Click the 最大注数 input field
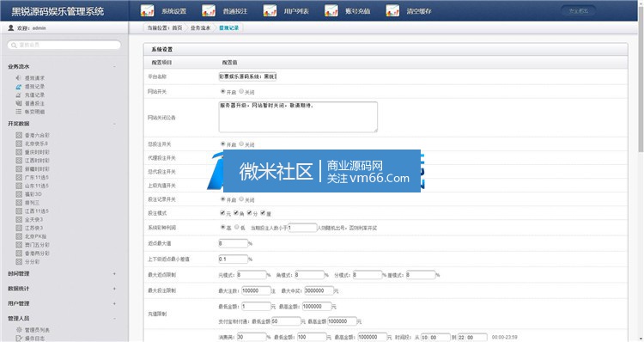Viewport: 644px width, 342px height. point(256,290)
